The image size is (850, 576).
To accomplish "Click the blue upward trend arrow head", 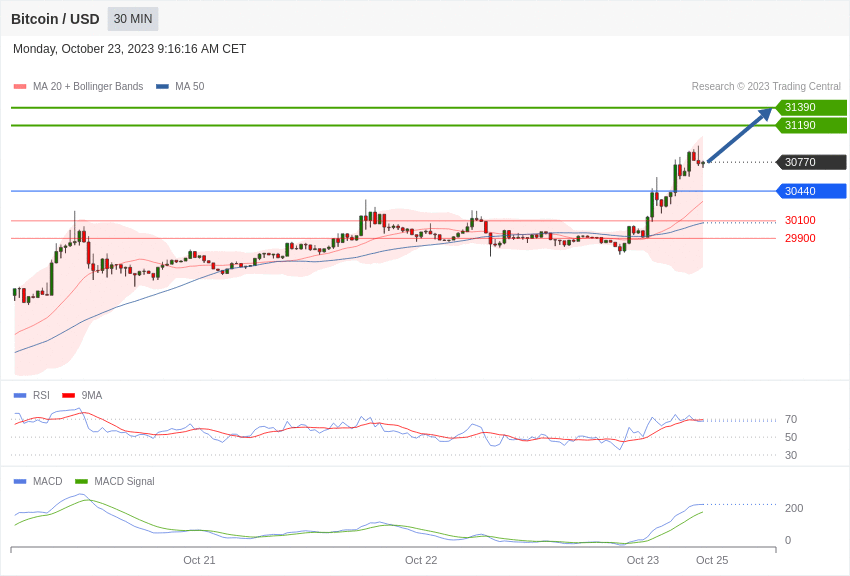I will (765, 114).
